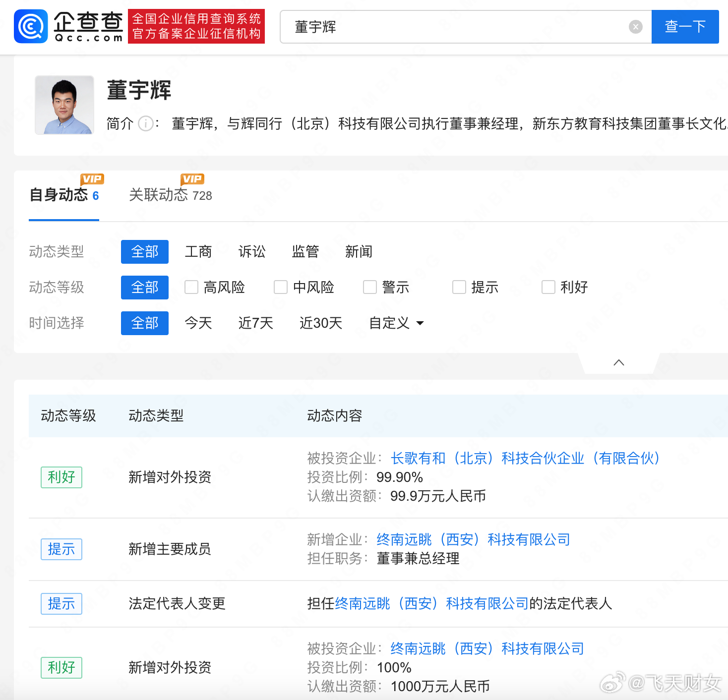This screenshot has width=728, height=700.
Task: Check the 高风险 checkbox
Action: 191,287
